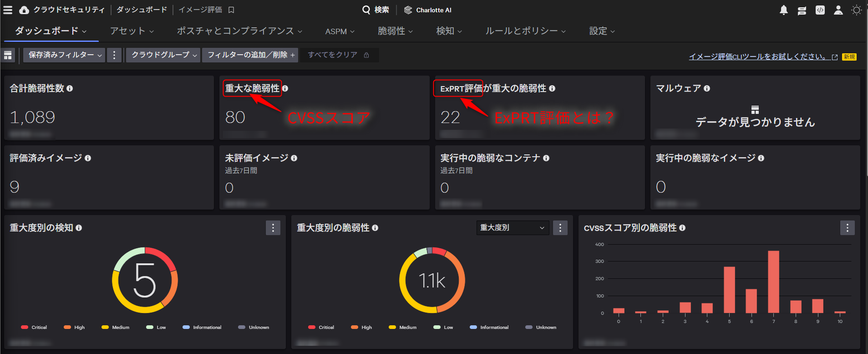Show info for 実行中の脆弱なコンテナ
The width and height of the screenshot is (868, 354).
point(546,158)
